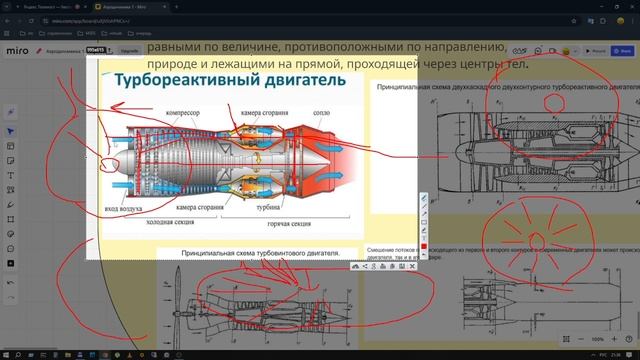This screenshot has height=360, width=640.
Task: Select arrow tool in annotation toolbar
Action: click(424, 214)
